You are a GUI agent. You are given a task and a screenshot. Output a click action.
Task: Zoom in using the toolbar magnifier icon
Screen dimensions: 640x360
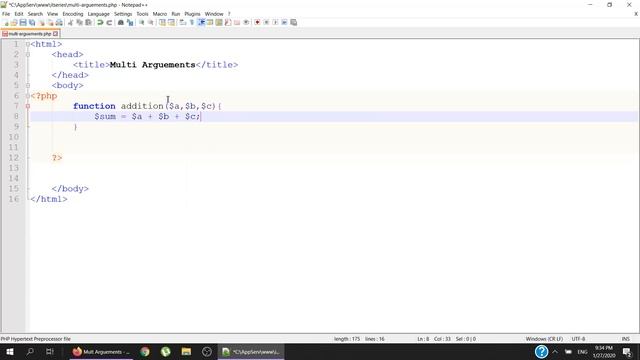142,22
